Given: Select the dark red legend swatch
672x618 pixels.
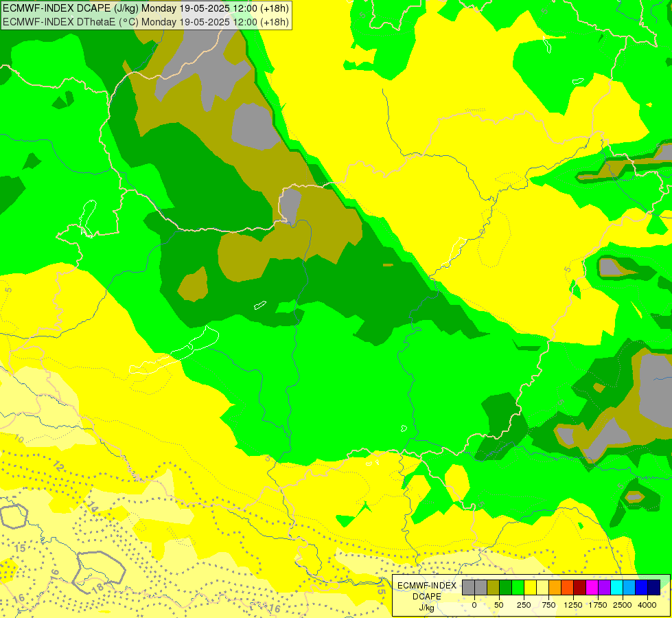Looking at the screenshot, I should pos(580,588).
